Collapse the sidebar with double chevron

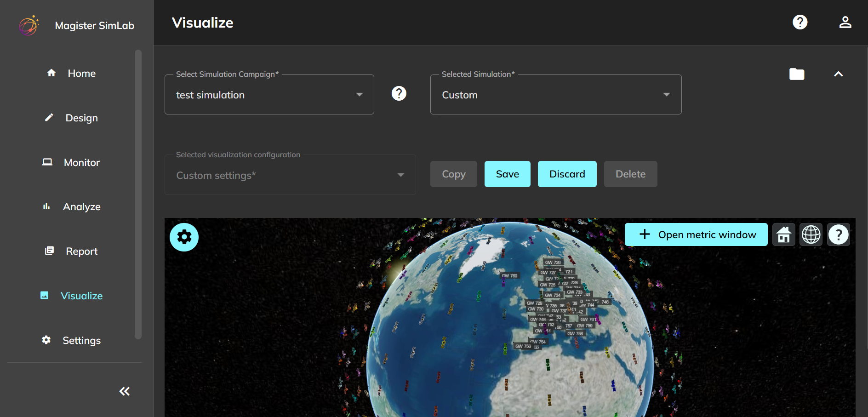(125, 391)
